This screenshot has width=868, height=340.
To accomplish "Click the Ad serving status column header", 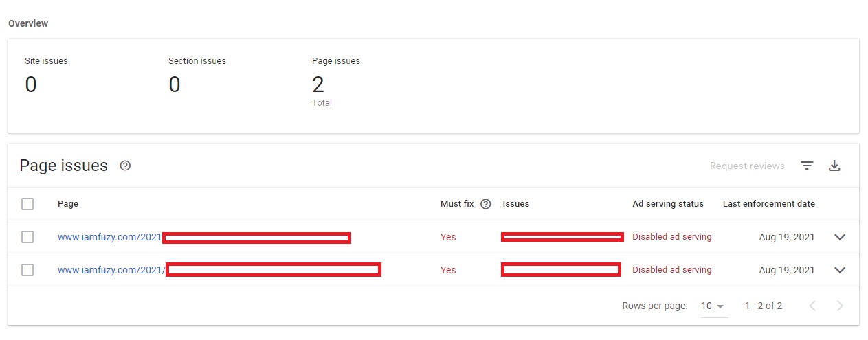I will point(668,204).
